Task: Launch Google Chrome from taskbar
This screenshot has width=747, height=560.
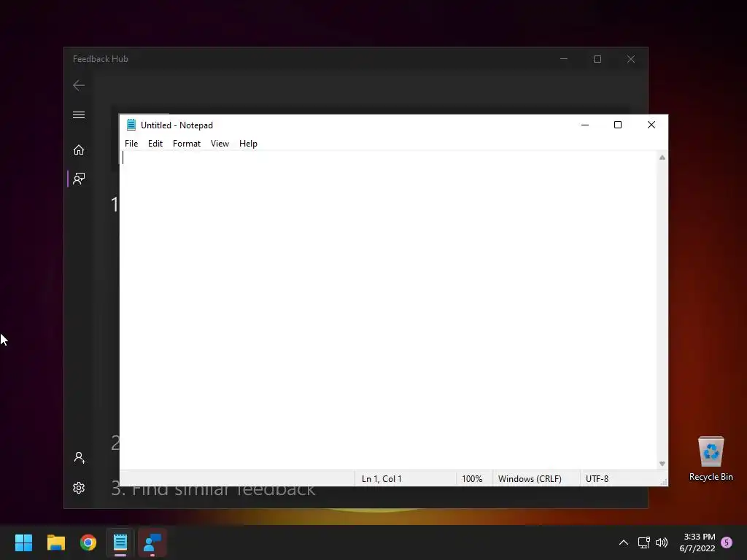Action: [x=88, y=542]
